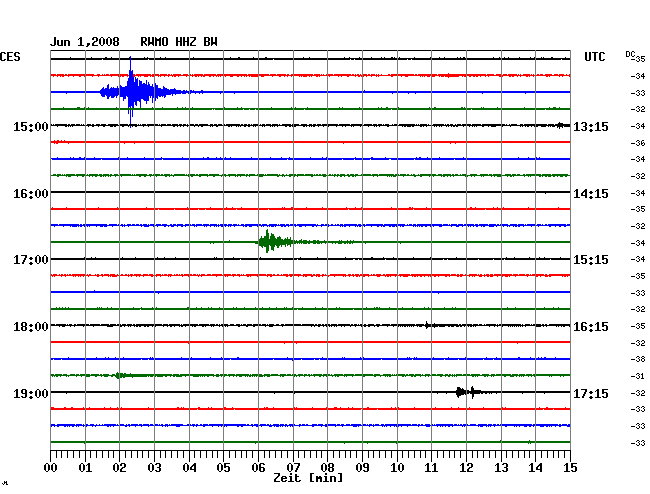The height and width of the screenshot is (494, 650).
Task: Click the DC offset value "-31"
Action: (638, 376)
